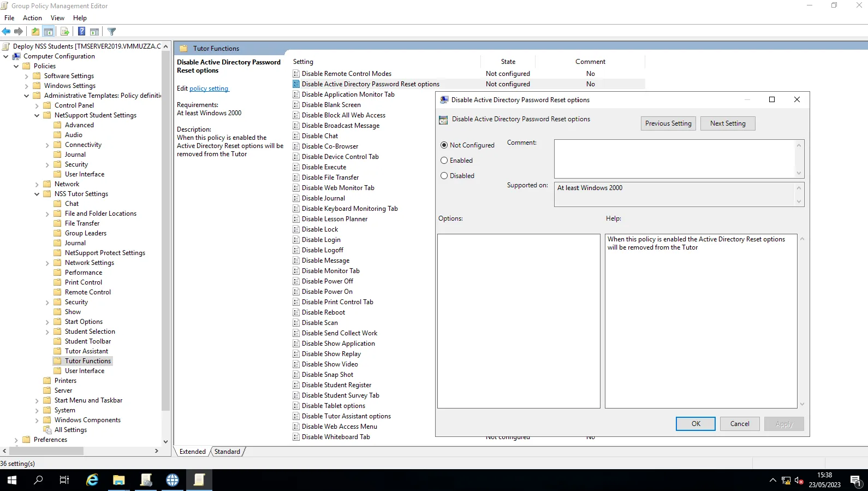Click the tree pane horizontal scrollbar thumb
The image size is (868, 491).
click(x=45, y=451)
